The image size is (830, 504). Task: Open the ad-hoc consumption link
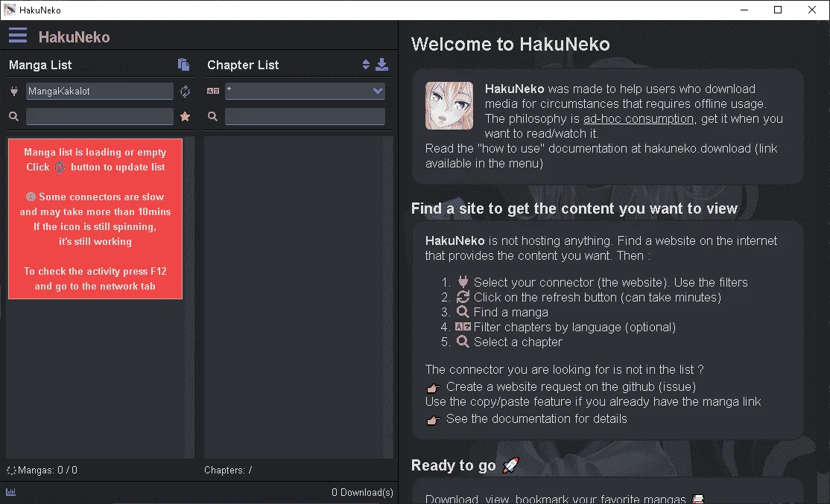[639, 119]
